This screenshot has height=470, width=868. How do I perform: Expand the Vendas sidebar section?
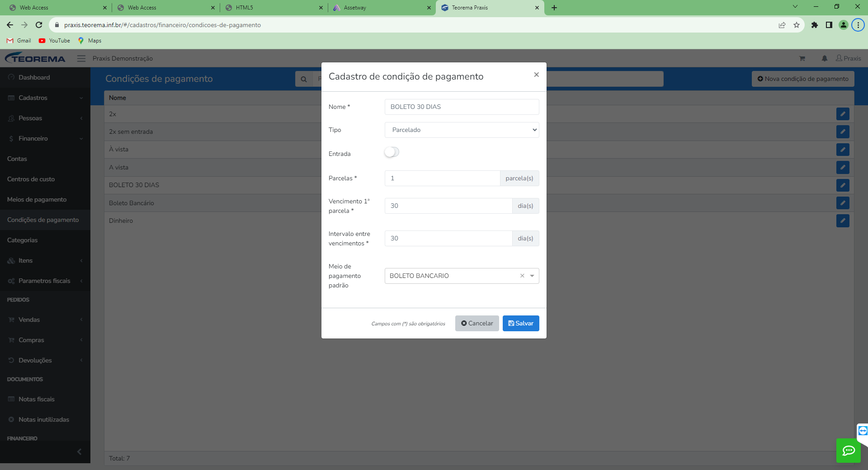(45, 320)
